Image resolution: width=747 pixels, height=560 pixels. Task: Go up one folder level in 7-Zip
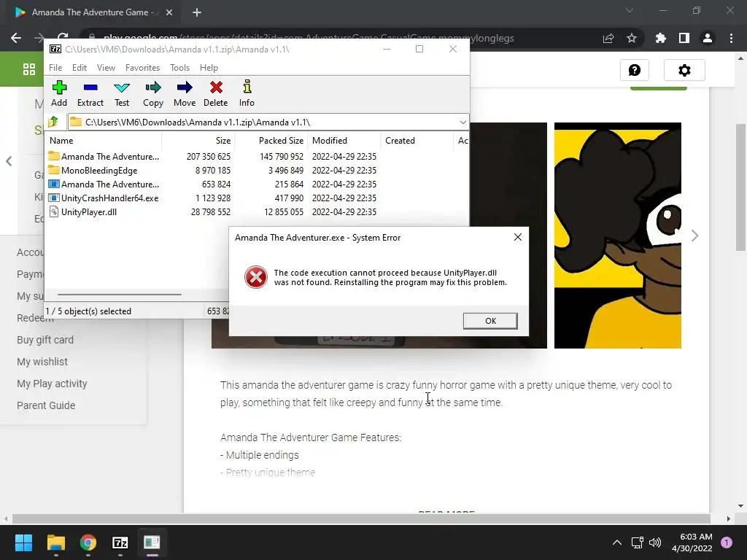(53, 122)
